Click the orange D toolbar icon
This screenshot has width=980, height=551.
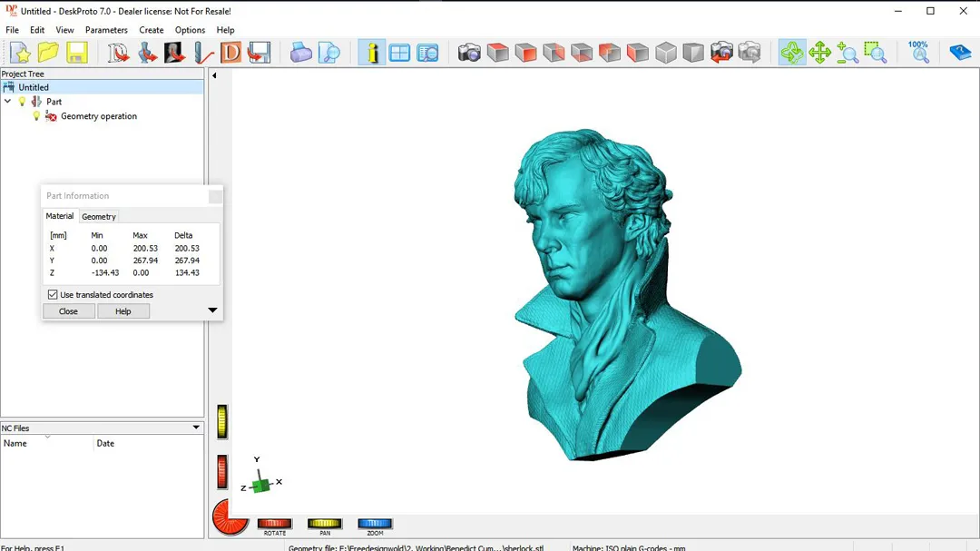click(230, 53)
